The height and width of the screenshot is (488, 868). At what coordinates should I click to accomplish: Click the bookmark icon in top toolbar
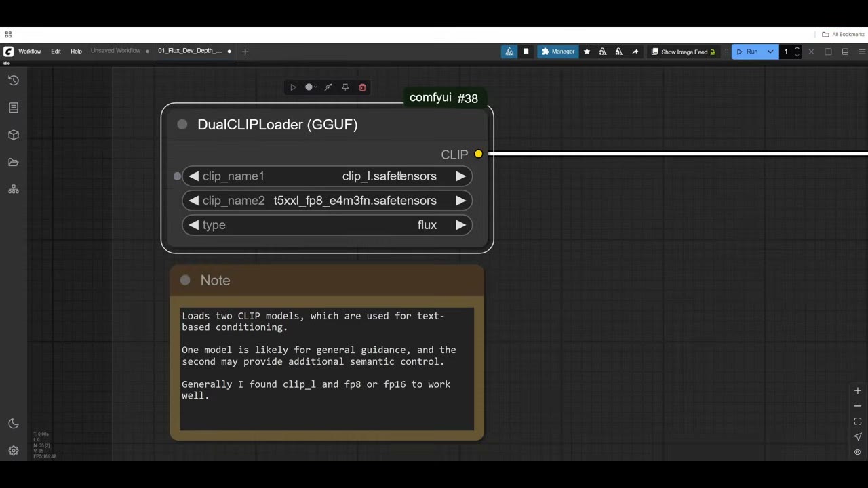(x=526, y=52)
